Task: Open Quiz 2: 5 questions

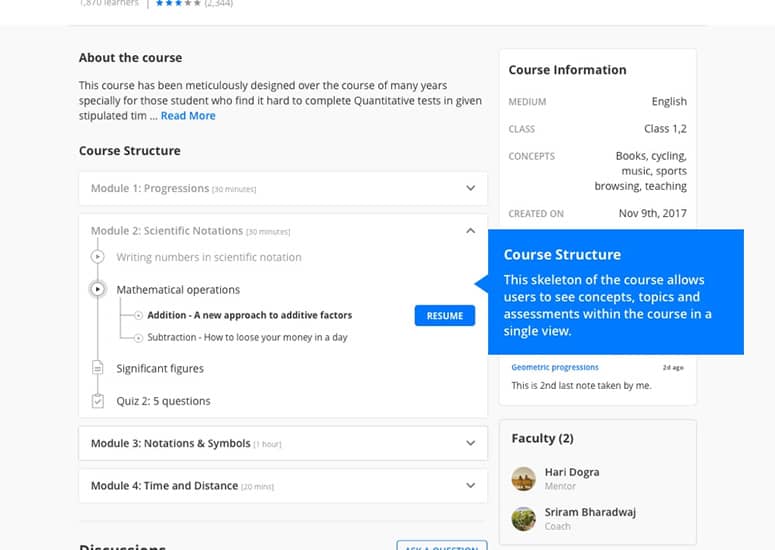Action: click(x=163, y=401)
